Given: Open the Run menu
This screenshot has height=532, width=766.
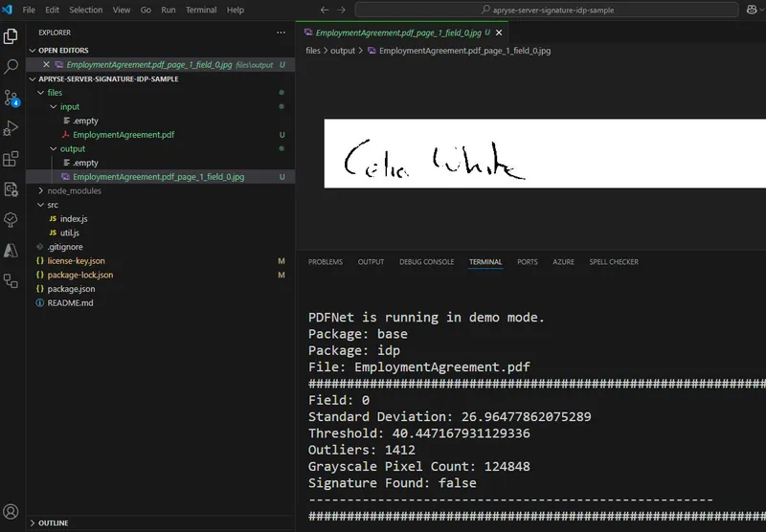Looking at the screenshot, I should pos(169,10).
